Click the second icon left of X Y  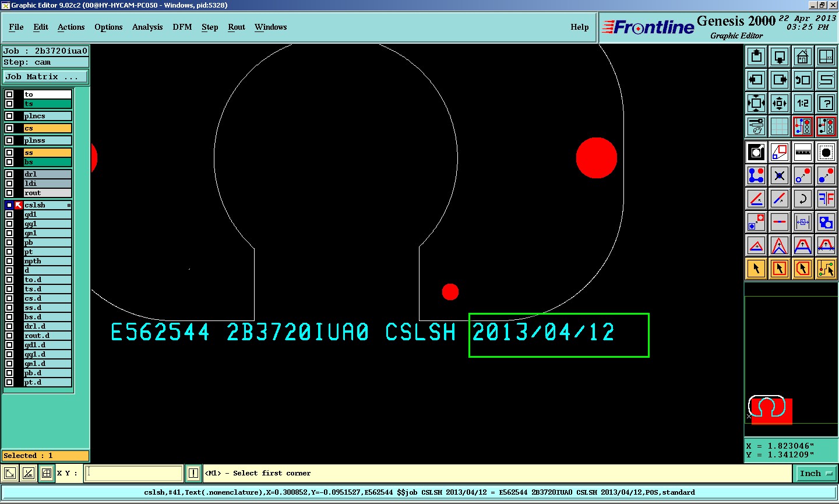[x=29, y=474]
